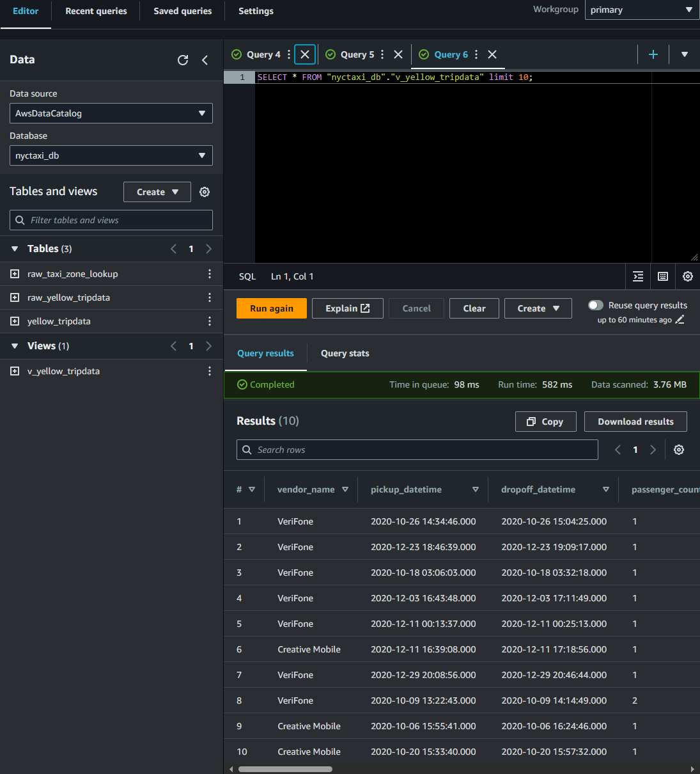Click line 1 of the SQL editor
This screenshot has width=700, height=774.
(395, 77)
